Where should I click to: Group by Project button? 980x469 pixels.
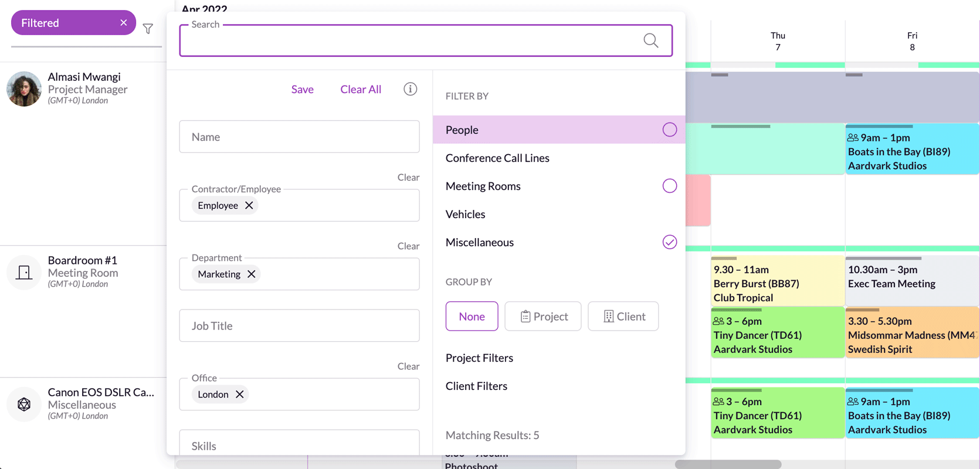click(543, 316)
